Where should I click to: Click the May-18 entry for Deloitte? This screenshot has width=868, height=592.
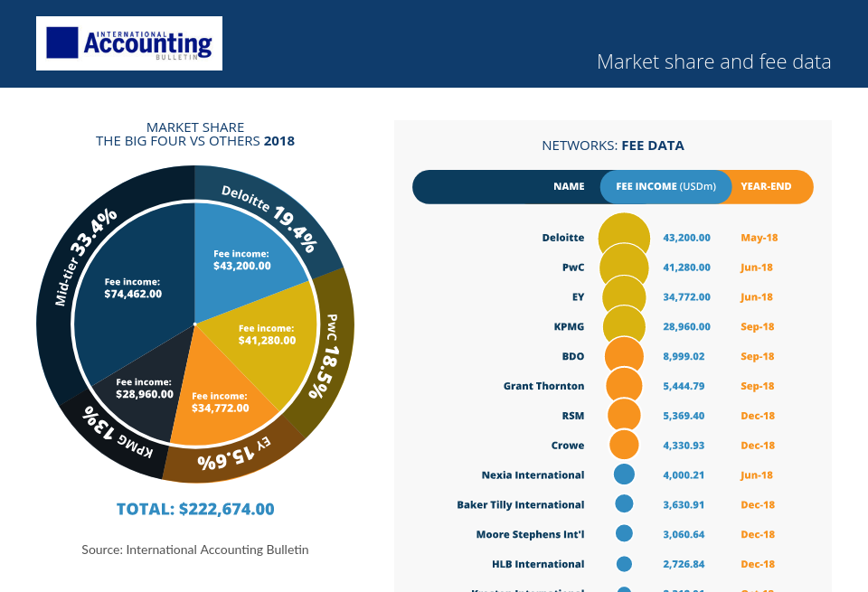757,237
